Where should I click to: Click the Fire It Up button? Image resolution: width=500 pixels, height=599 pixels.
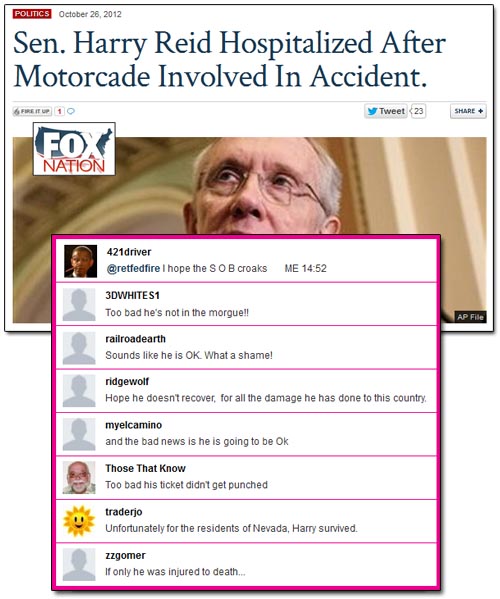pyautogui.click(x=32, y=111)
